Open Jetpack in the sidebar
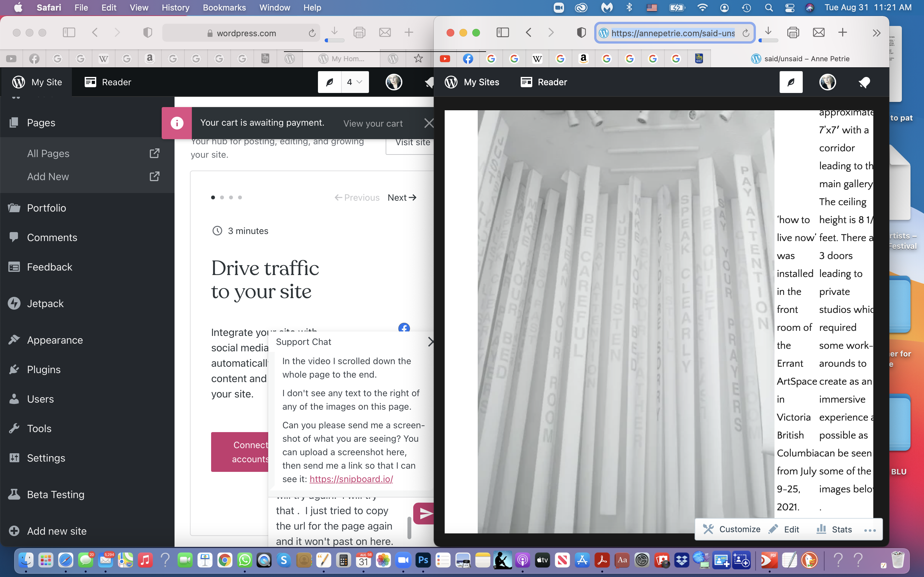 pyautogui.click(x=45, y=303)
